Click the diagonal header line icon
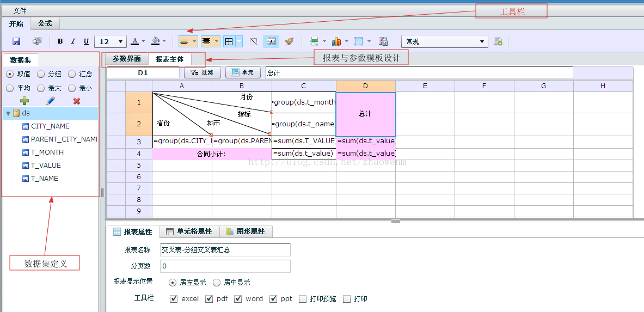 [254, 41]
